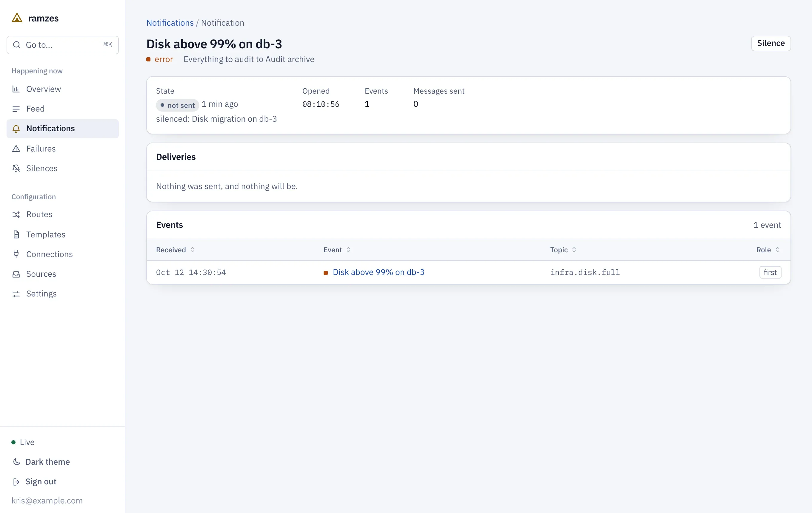Viewport: 812px width, 513px height.
Task: Go to the Overview page label
Action: pyautogui.click(x=44, y=89)
